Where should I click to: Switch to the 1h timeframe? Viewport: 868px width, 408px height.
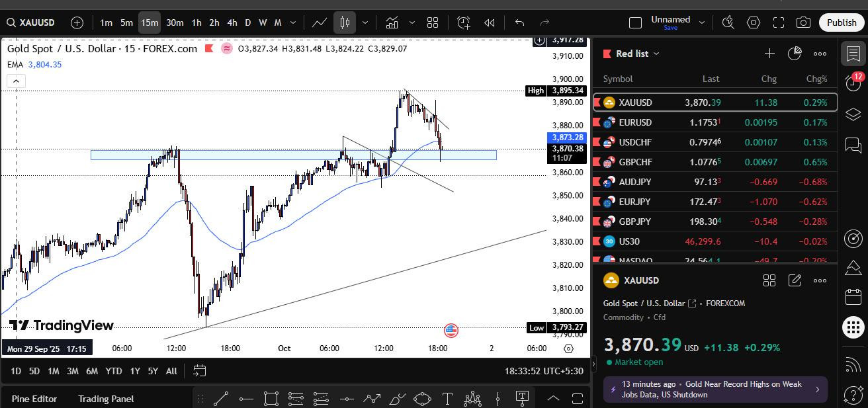196,22
